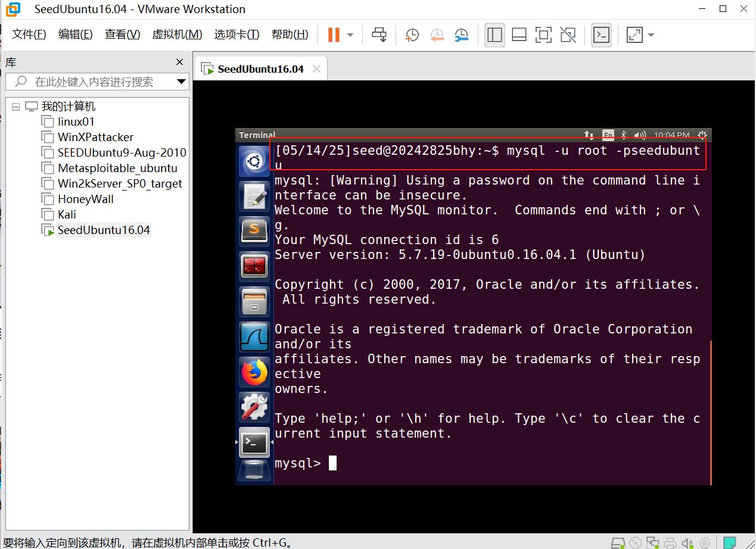Image resolution: width=756 pixels, height=549 pixels.
Task: Open the 选项卡(T) menu
Action: tap(237, 35)
